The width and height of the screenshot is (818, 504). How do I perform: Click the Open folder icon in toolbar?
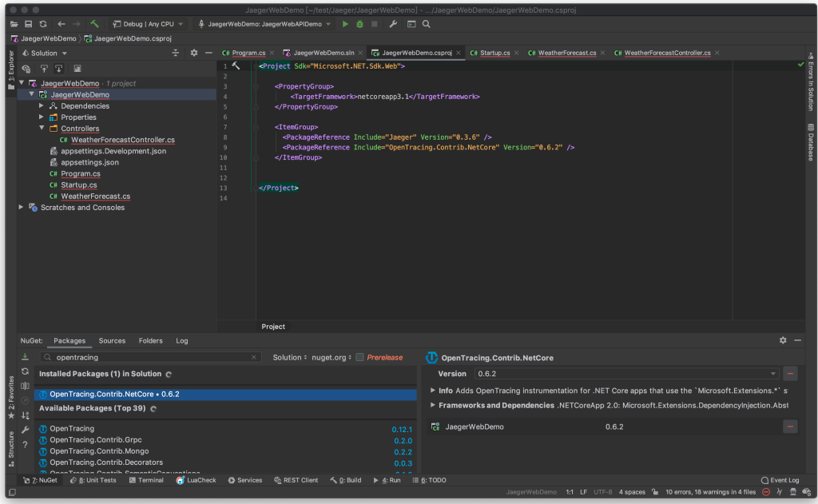[14, 24]
